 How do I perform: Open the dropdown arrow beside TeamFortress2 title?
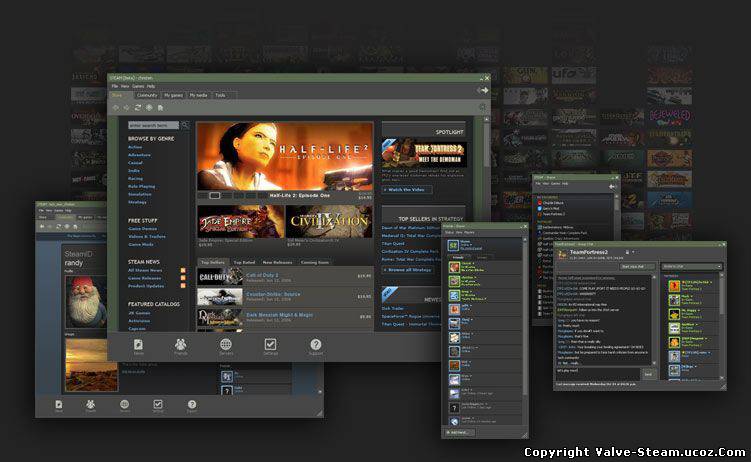[633, 252]
